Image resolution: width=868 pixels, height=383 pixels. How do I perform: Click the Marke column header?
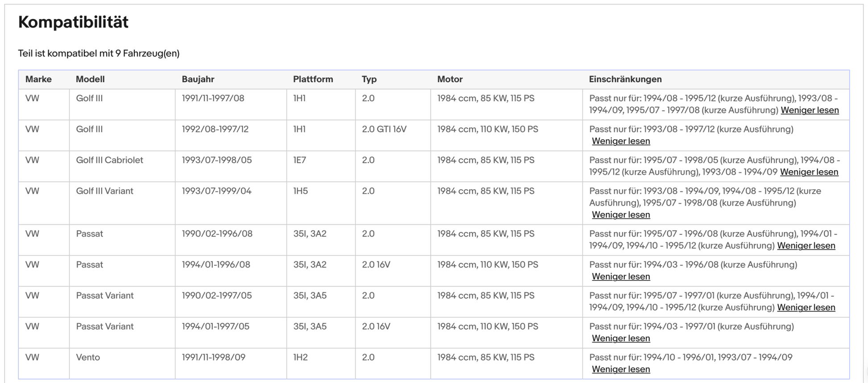pos(38,79)
